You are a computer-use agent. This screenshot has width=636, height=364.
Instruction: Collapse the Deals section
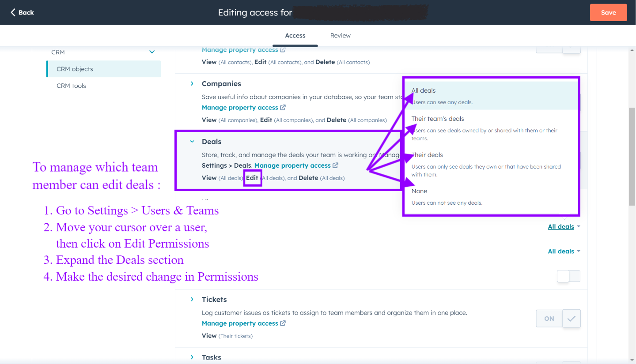tap(192, 141)
